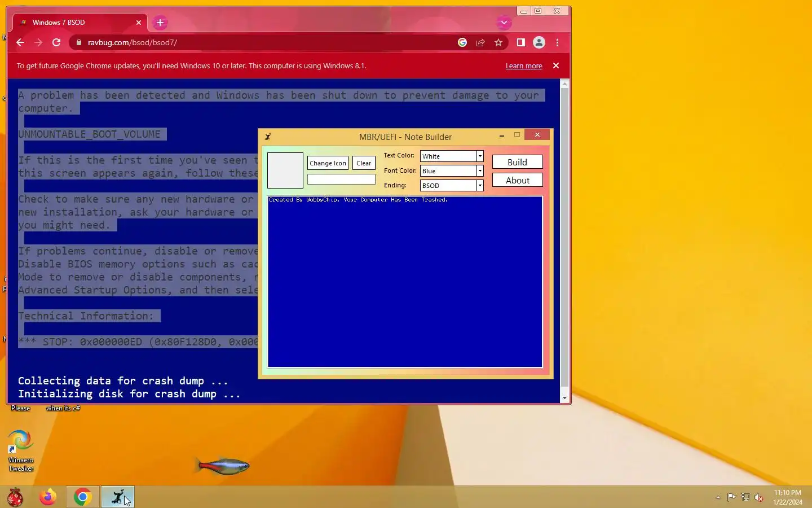Maximize the MBR/UEFI Note Builder window
The image size is (812, 508).
coord(517,135)
